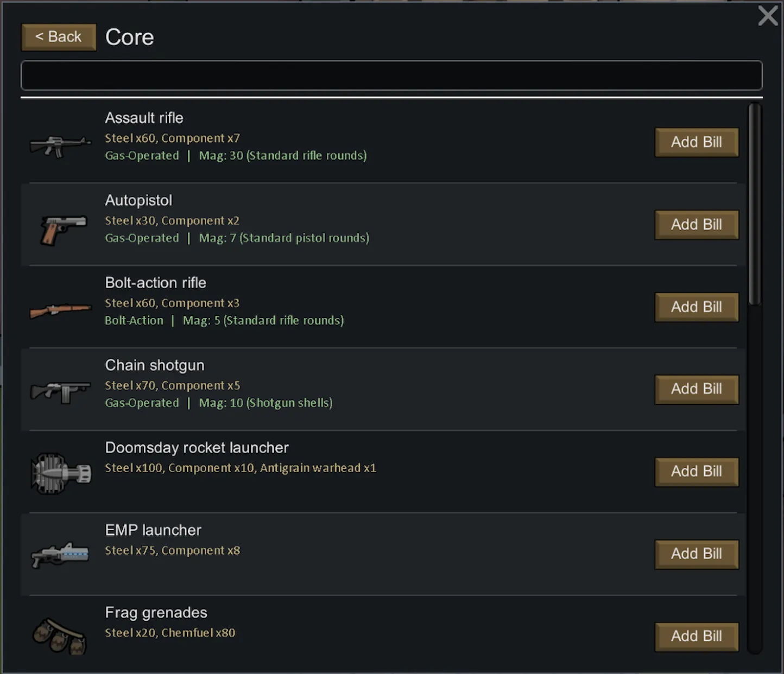
Task: Add Bill for Assault rifle
Action: point(696,142)
